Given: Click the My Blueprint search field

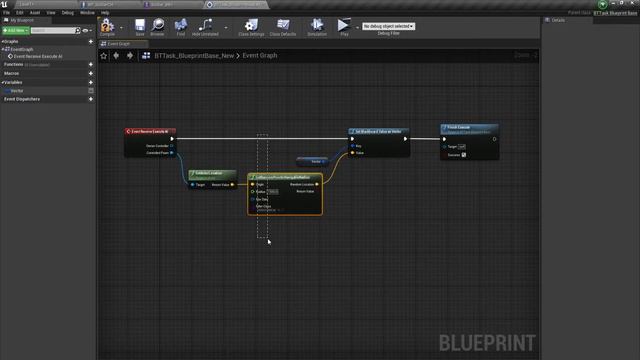Looking at the screenshot, I should 53,31.
